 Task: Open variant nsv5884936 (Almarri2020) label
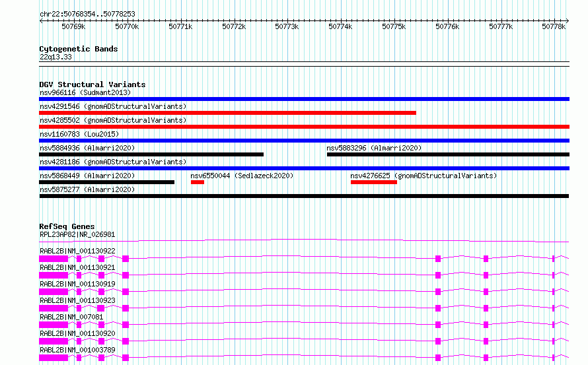tap(87, 148)
